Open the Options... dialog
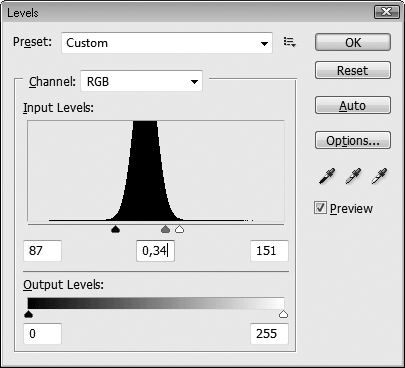The height and width of the screenshot is (368, 405). click(353, 140)
